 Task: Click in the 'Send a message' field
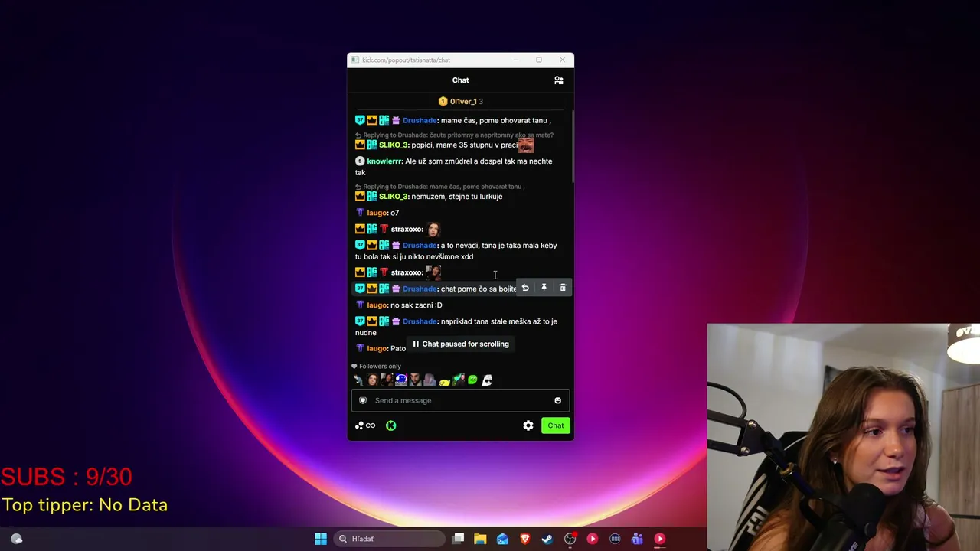point(460,400)
